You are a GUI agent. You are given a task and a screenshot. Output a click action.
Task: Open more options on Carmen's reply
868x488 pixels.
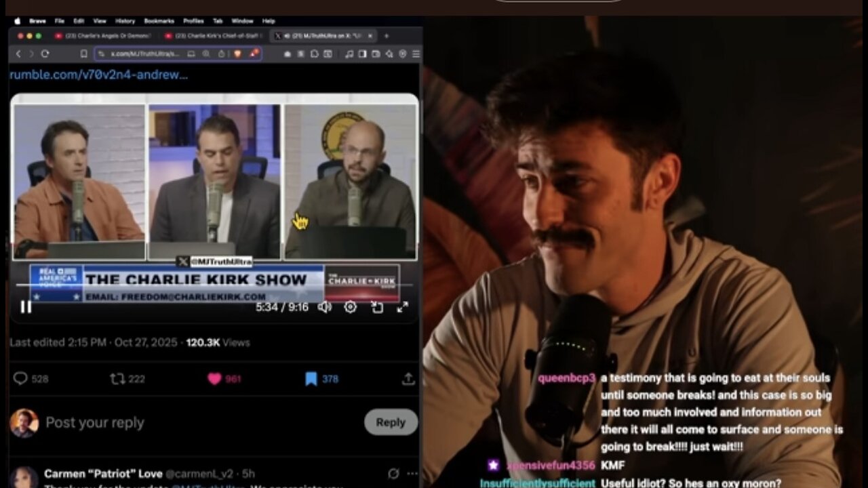click(x=411, y=473)
